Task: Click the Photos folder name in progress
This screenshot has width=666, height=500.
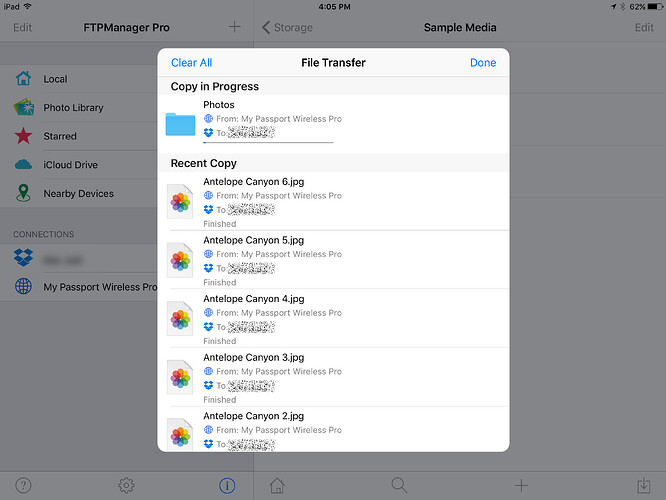Action: pos(219,105)
